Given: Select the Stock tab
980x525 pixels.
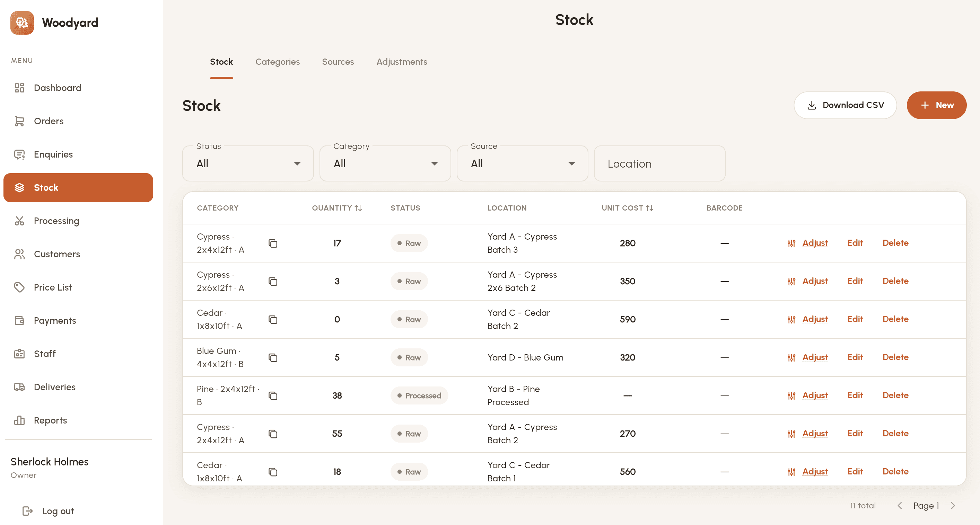Looking at the screenshot, I should tap(221, 62).
